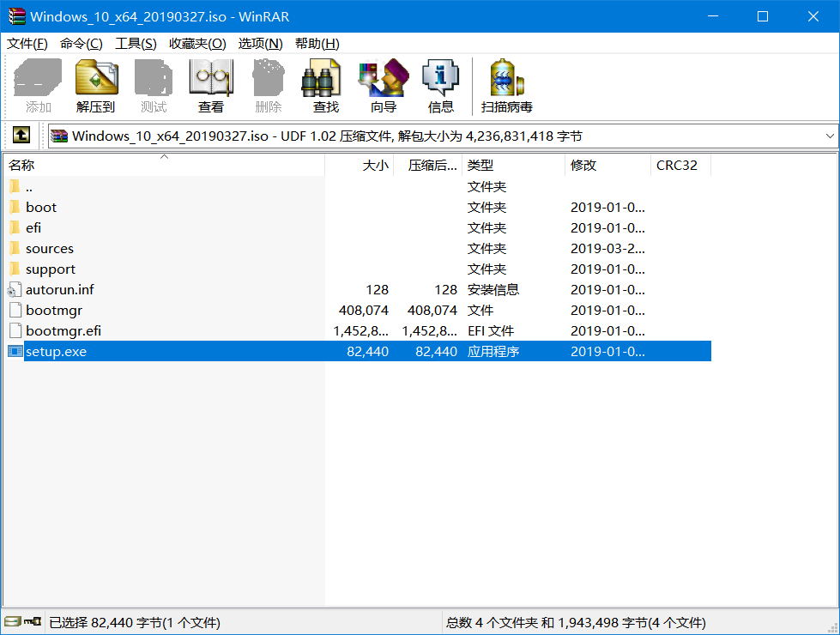Image resolution: width=840 pixels, height=635 pixels.
Task: Click status text 已选择 82,440 字节
Action: tap(135, 622)
